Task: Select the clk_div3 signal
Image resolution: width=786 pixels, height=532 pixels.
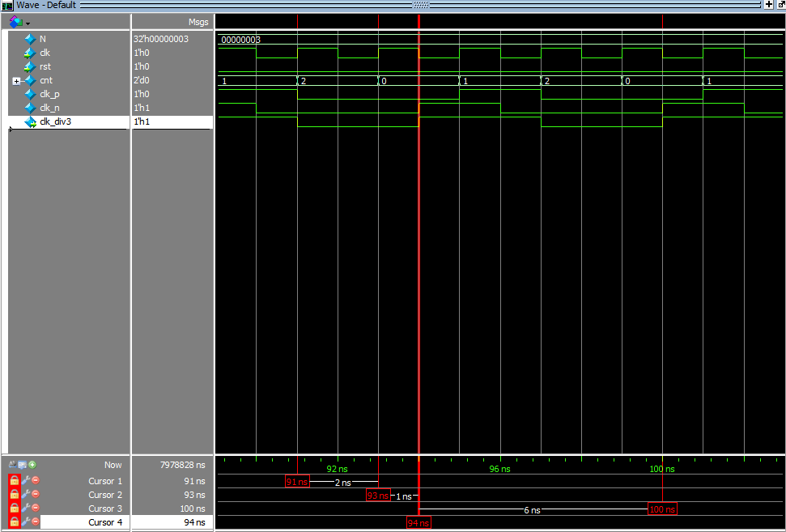Action: coord(55,121)
